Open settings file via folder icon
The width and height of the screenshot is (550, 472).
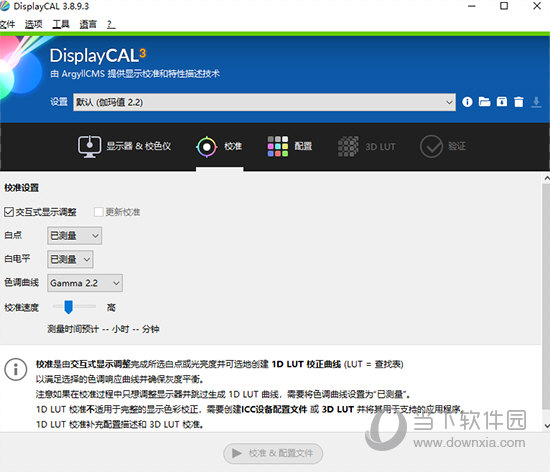pos(484,102)
